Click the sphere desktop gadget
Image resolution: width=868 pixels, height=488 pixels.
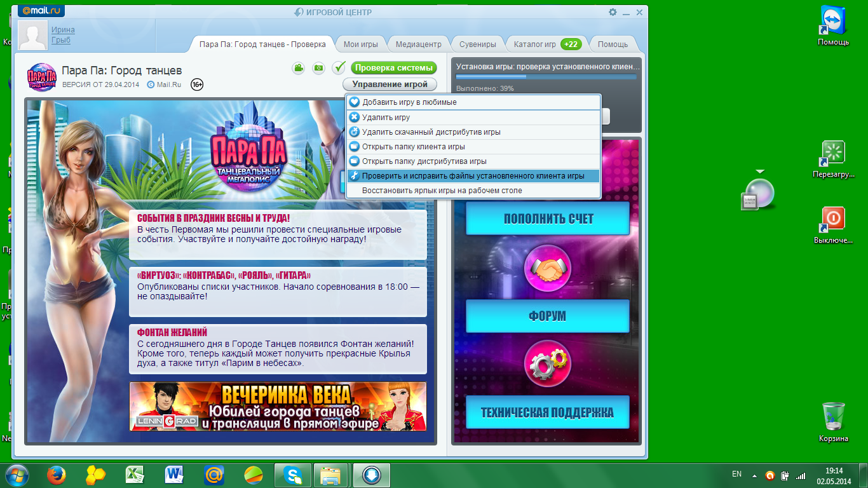click(x=758, y=193)
